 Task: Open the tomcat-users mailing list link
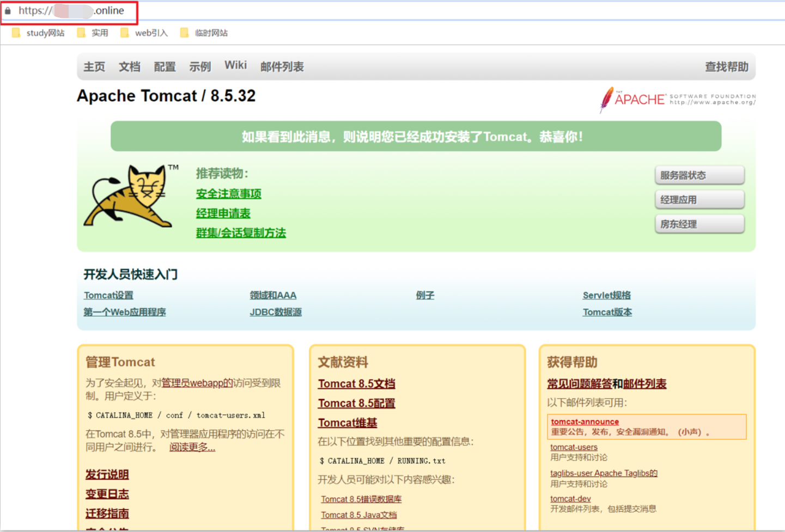click(574, 447)
